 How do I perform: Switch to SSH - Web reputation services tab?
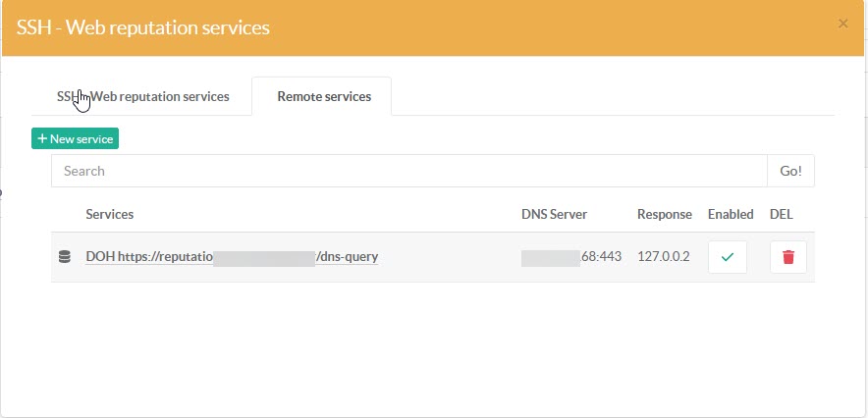tap(143, 96)
